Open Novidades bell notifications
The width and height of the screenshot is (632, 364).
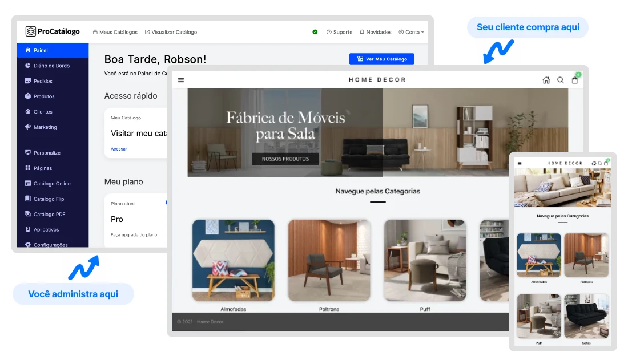[x=375, y=32]
